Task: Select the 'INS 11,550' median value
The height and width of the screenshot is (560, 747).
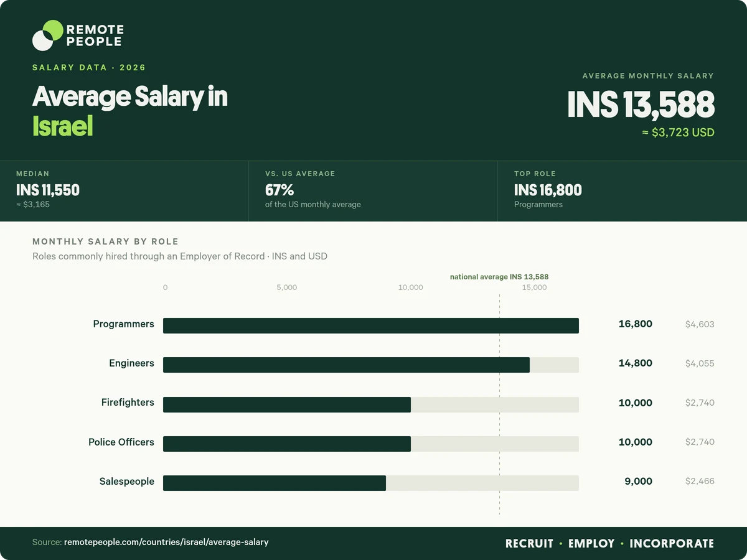Action: tap(48, 190)
